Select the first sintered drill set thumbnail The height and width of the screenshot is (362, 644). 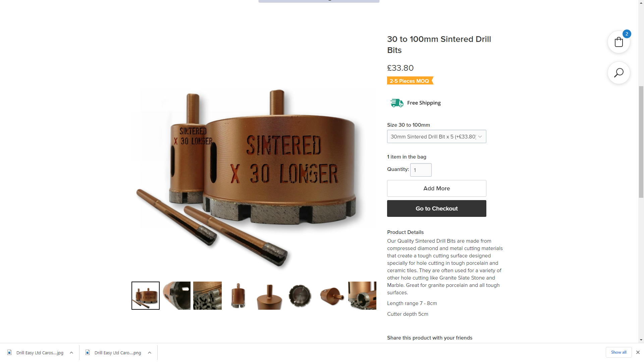click(x=146, y=296)
